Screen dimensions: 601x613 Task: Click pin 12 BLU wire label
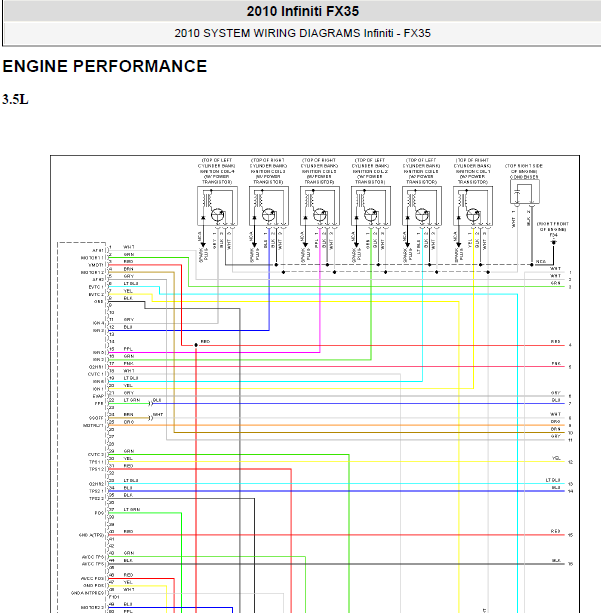tap(128, 327)
